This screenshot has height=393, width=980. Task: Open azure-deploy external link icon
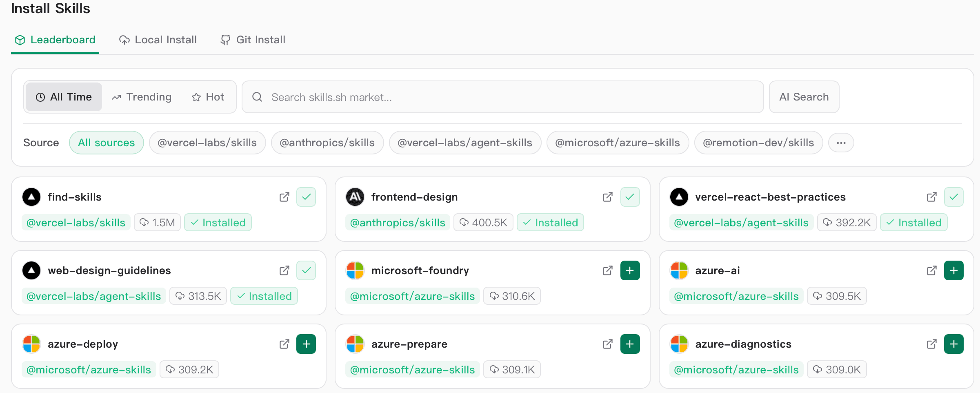[284, 344]
